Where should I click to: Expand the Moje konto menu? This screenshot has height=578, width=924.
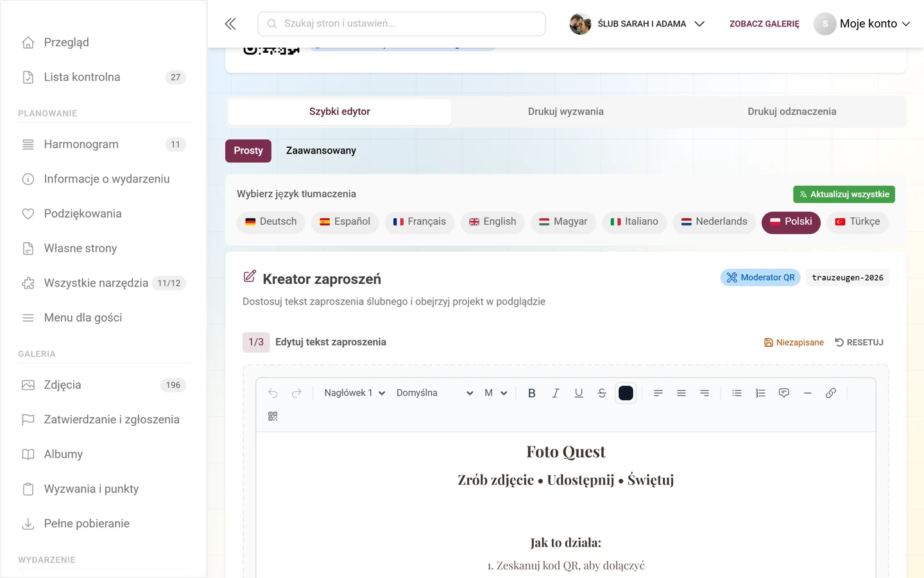(x=862, y=24)
